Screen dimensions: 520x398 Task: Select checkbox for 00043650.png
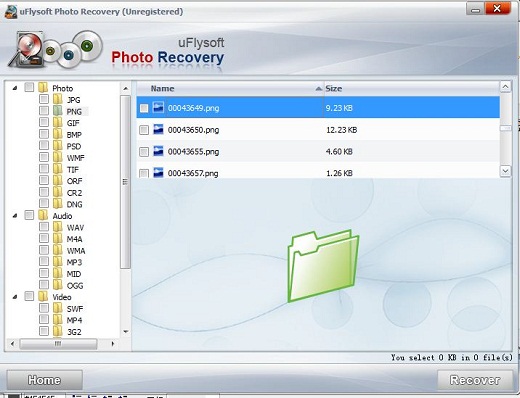point(144,130)
